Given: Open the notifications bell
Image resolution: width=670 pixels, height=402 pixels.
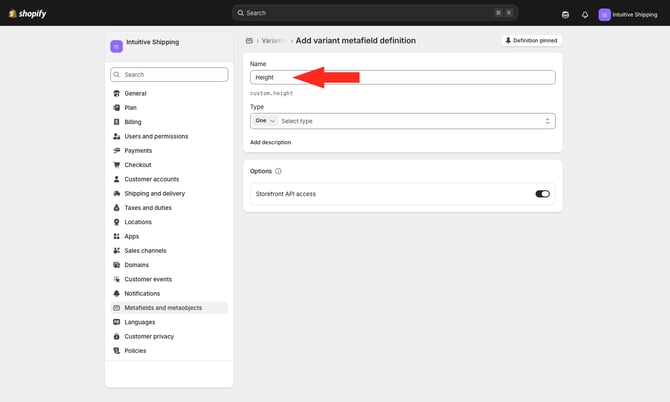Looking at the screenshot, I should point(585,15).
